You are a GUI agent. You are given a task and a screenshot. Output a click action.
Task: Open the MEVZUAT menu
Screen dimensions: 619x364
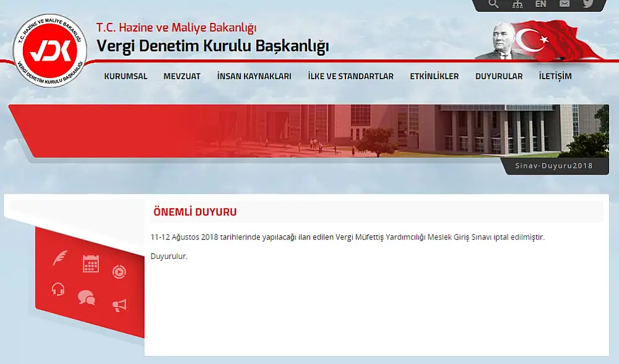click(x=182, y=76)
